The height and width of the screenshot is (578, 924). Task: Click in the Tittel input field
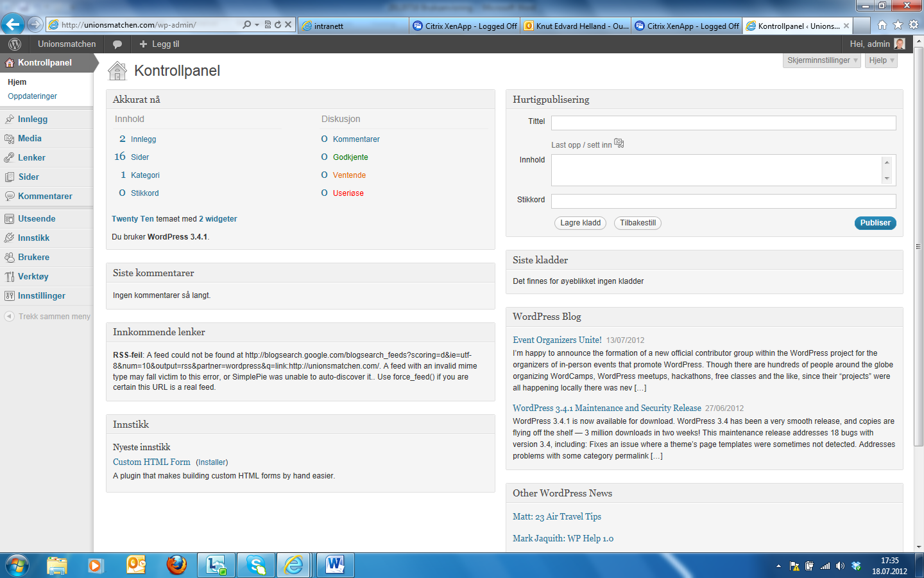tap(724, 123)
